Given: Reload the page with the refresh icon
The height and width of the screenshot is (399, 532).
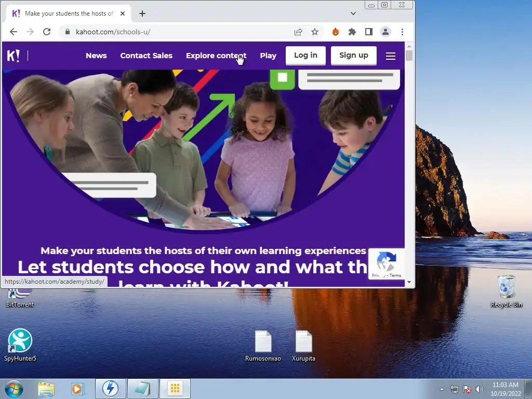Looking at the screenshot, I should (x=47, y=32).
